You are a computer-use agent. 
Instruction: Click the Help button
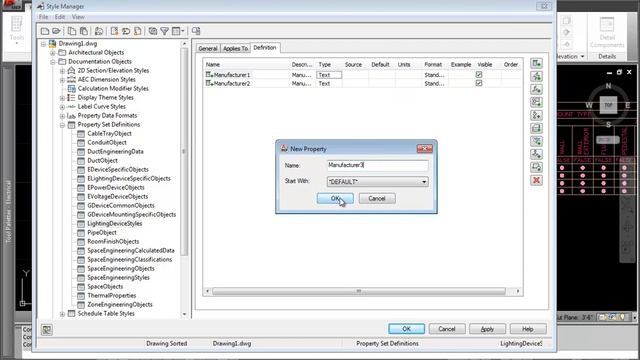pyautogui.click(x=528, y=329)
